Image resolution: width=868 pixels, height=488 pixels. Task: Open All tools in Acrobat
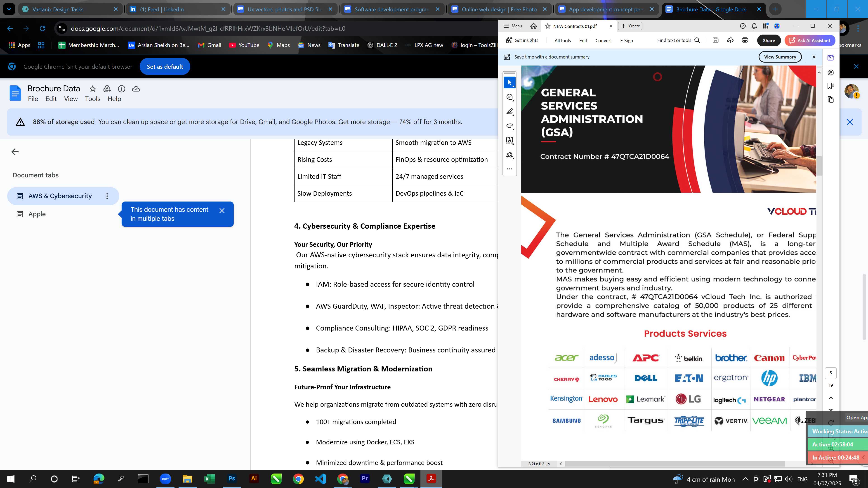[x=562, y=40]
